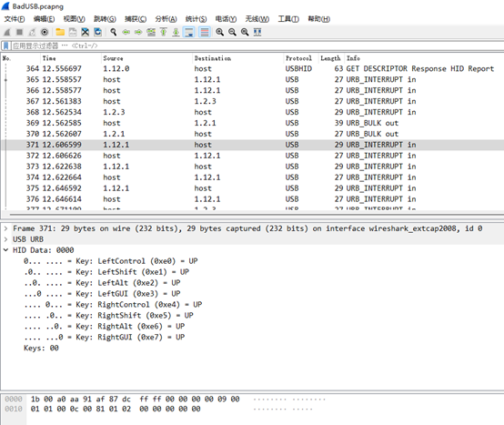
Task: Find a packet with the magnifier icon
Action: point(113,32)
